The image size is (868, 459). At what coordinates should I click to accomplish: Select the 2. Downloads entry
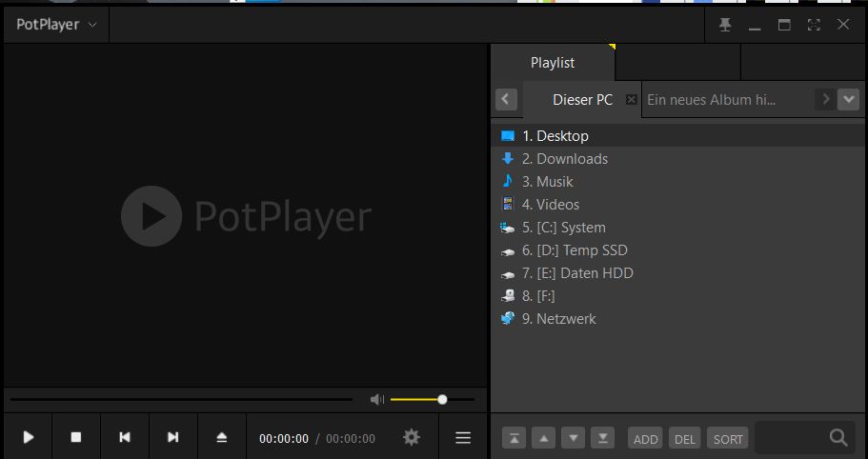tap(678, 159)
